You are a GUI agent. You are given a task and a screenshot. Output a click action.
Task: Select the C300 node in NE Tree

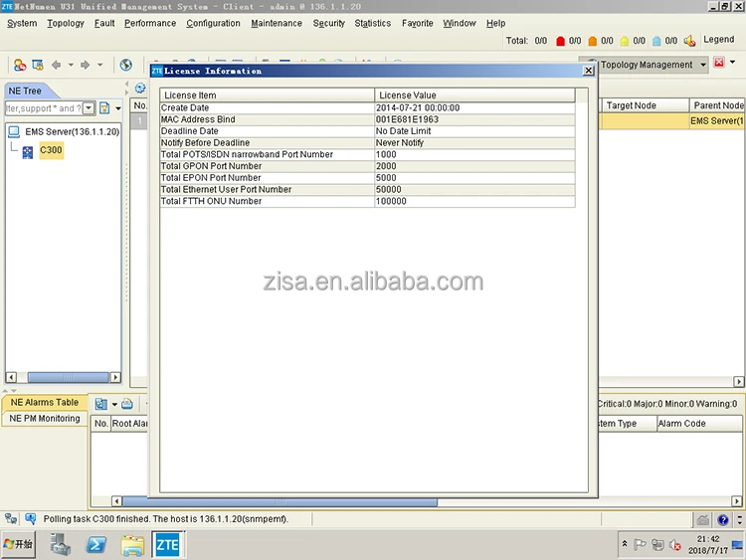[x=51, y=150]
